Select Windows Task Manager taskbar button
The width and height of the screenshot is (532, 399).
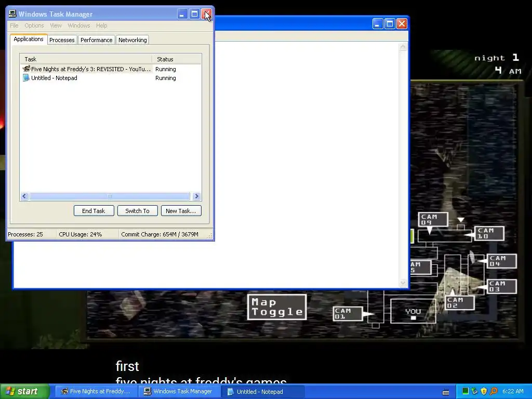pyautogui.click(x=179, y=391)
